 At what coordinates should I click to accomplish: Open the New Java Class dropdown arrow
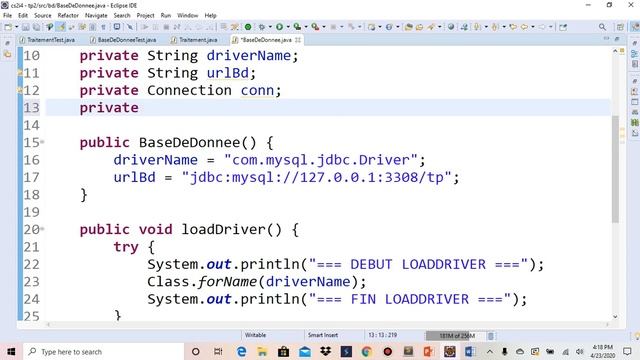tap(398, 27)
